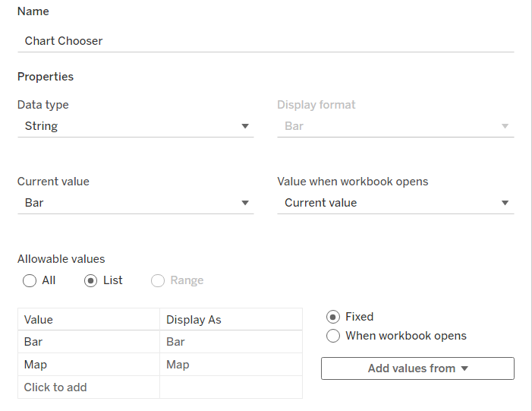This screenshot has width=532, height=411.
Task: Select the Map cell in Value column
Action: click(x=88, y=365)
